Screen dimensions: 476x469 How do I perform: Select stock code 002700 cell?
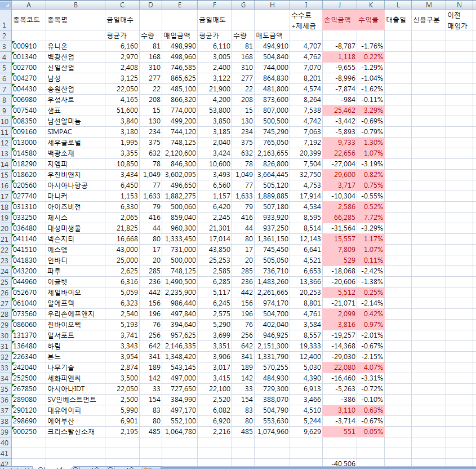(x=29, y=68)
